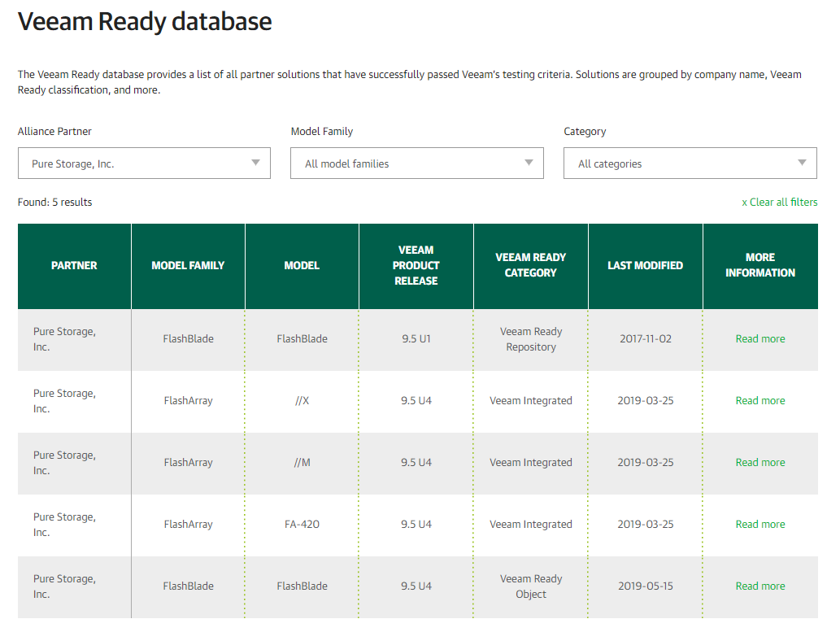Click VEEAM READY CATEGORY column header

(531, 266)
